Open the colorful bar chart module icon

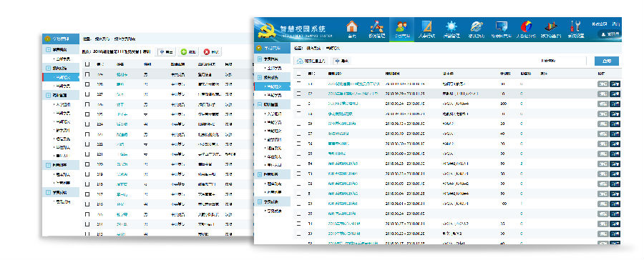coord(551,27)
